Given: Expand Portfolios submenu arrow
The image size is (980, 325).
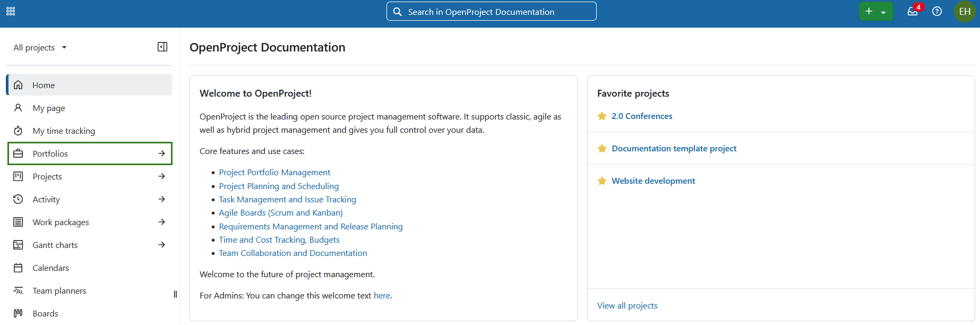Looking at the screenshot, I should tap(162, 153).
